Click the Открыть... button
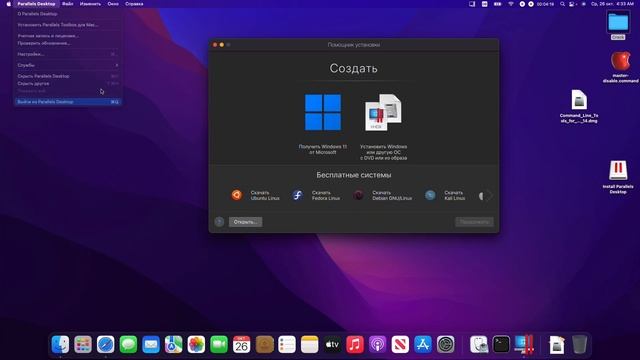Image resolution: width=640 pixels, height=360 pixels. (245, 222)
